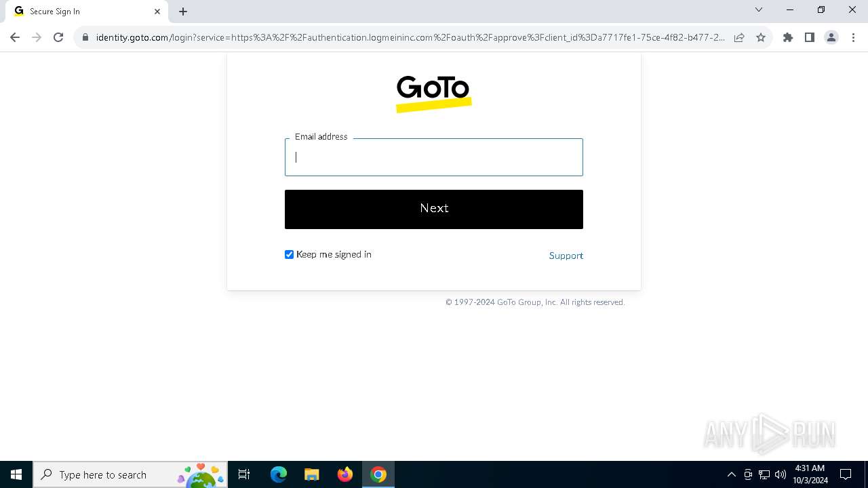Switch to Chrome on the taskbar
The width and height of the screenshot is (868, 488).
pyautogui.click(x=378, y=474)
